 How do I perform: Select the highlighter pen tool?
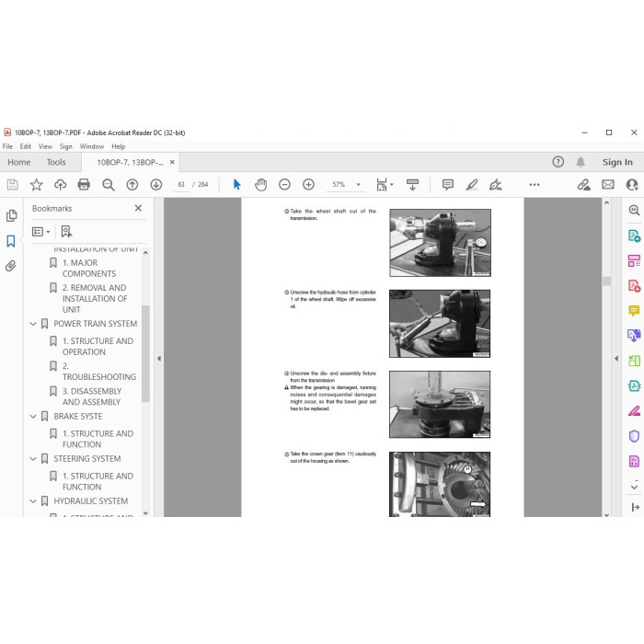click(x=471, y=185)
